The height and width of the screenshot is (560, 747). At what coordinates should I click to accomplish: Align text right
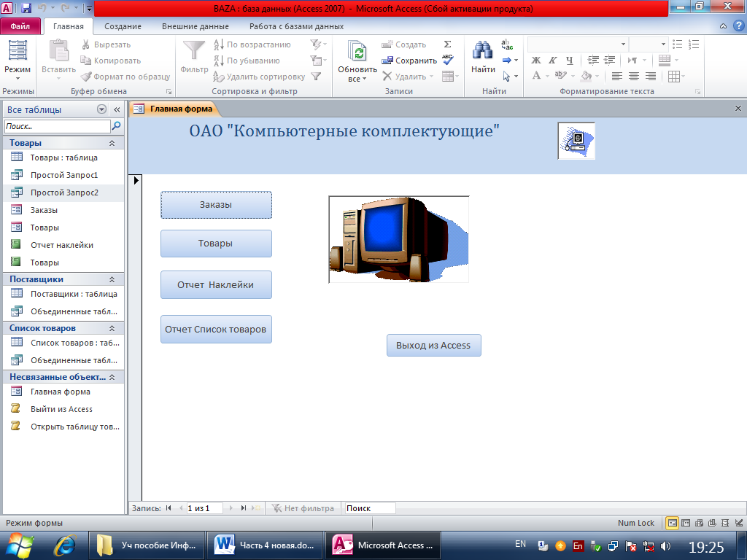point(650,76)
